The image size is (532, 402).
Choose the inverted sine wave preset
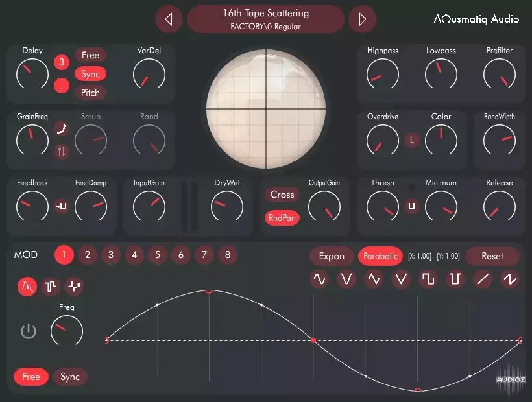pyautogui.click(x=374, y=279)
